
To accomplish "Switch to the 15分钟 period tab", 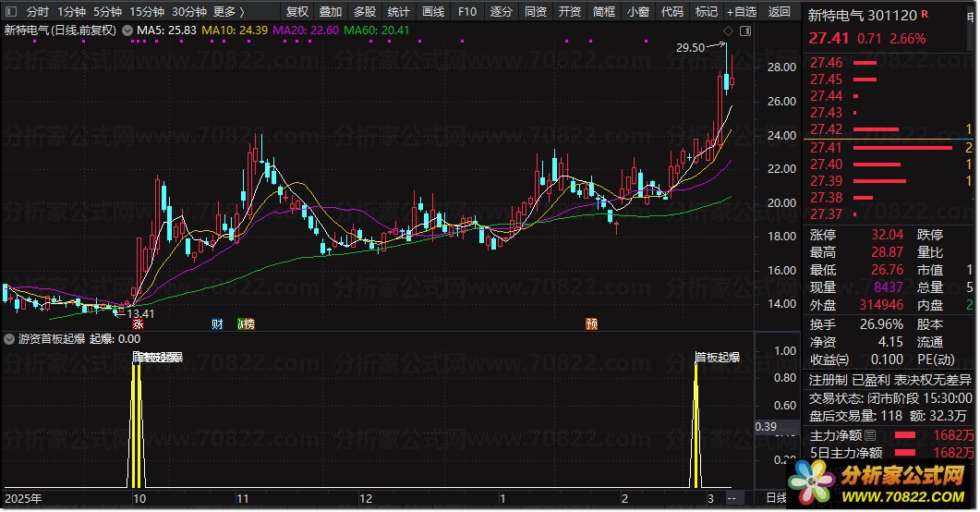I will 147,12.
